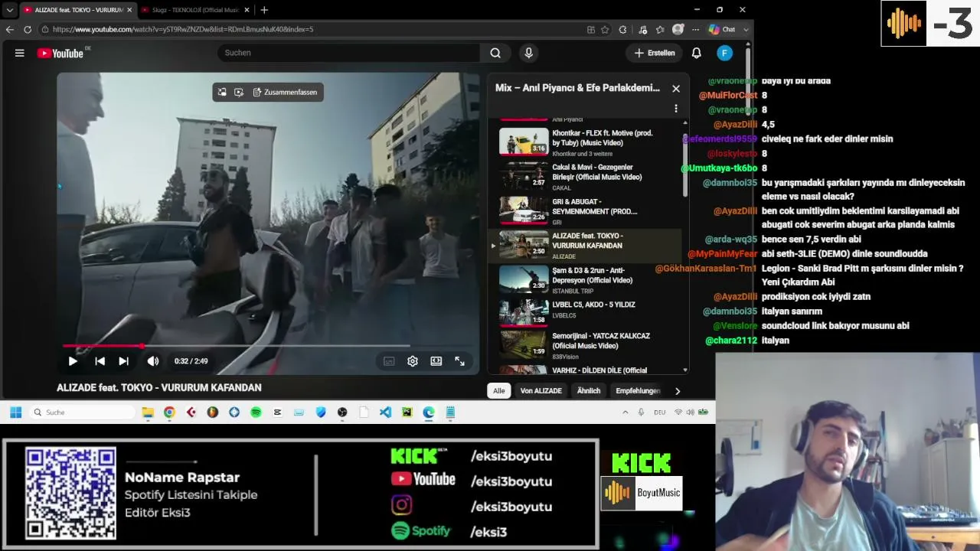Show more filter chips with right arrow
The width and height of the screenshot is (980, 551).
pos(678,391)
